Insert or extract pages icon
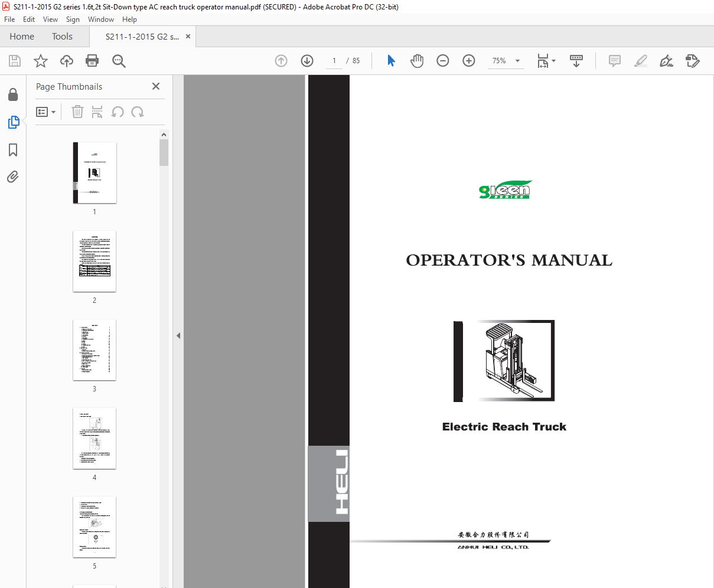The width and height of the screenshot is (714, 588). (97, 112)
